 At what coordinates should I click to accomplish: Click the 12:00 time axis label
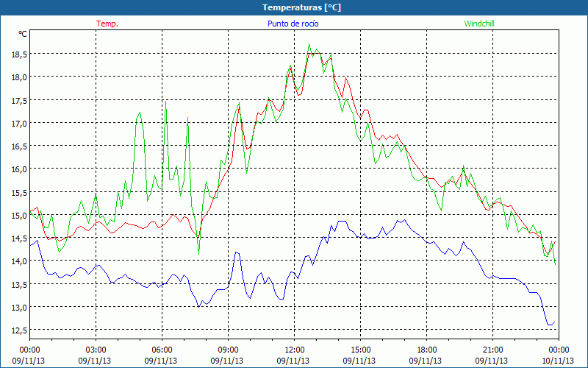coord(294,350)
